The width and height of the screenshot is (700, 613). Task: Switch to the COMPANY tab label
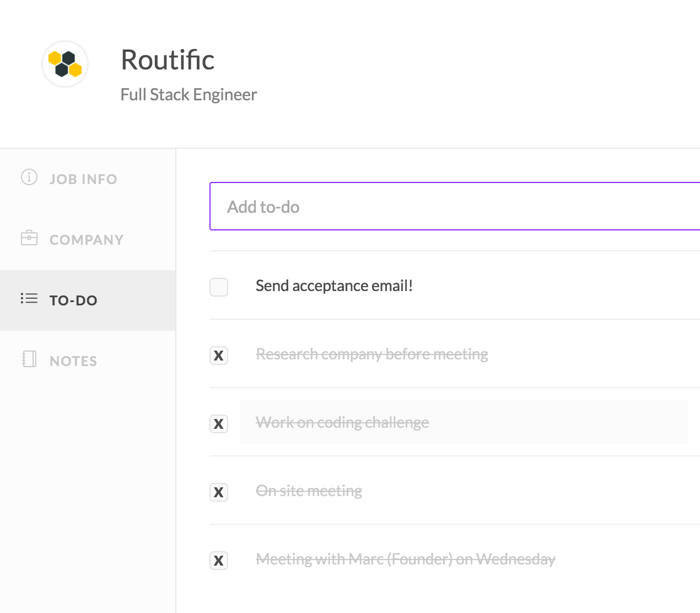coord(87,240)
